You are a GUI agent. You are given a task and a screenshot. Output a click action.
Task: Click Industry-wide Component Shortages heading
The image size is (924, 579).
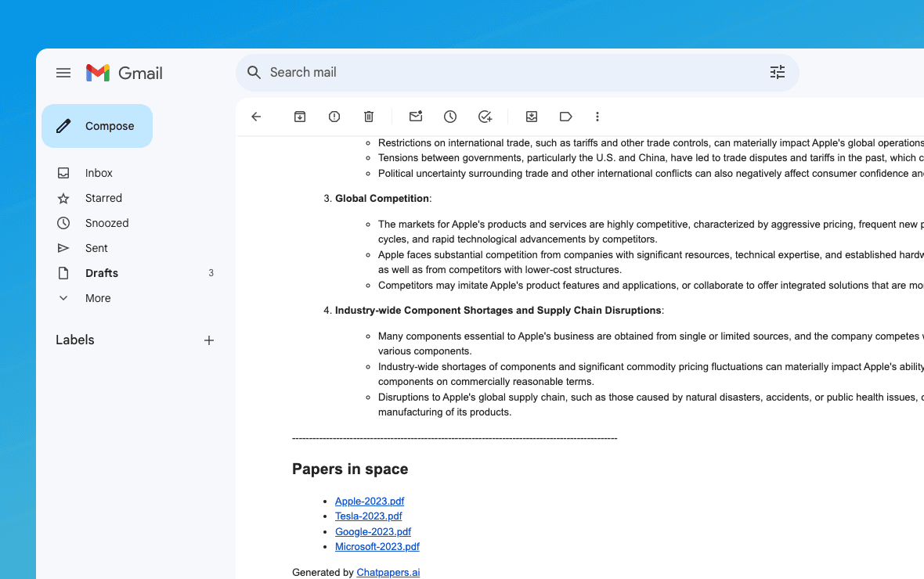498,311
